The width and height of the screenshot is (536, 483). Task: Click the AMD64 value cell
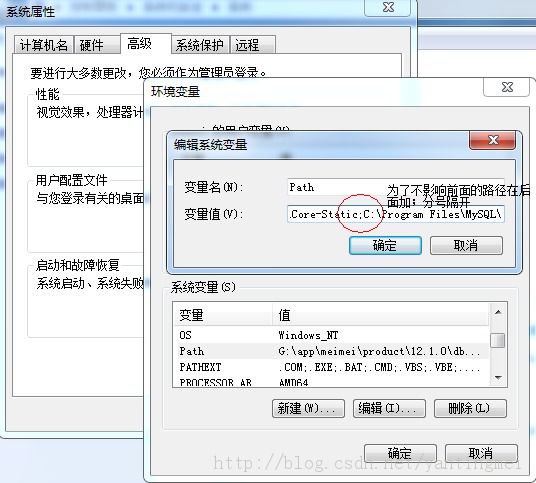pyautogui.click(x=293, y=382)
